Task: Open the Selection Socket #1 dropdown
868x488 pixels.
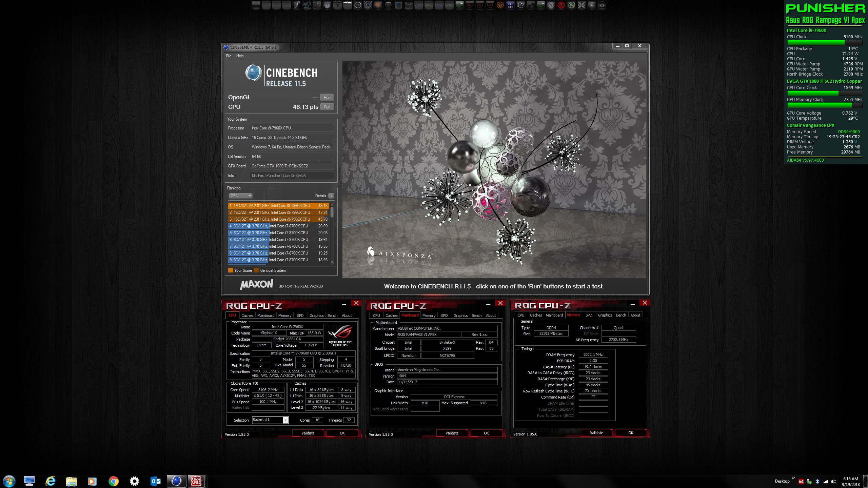Action: point(270,420)
